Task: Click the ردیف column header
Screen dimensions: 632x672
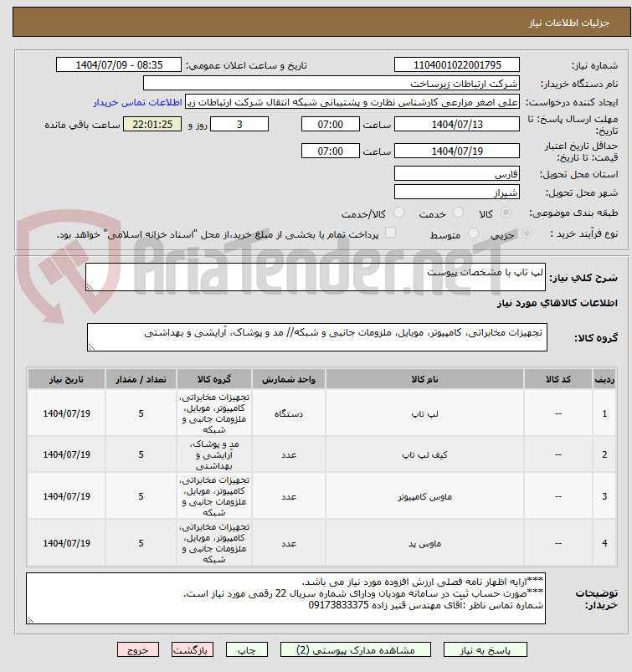Action: (x=604, y=379)
